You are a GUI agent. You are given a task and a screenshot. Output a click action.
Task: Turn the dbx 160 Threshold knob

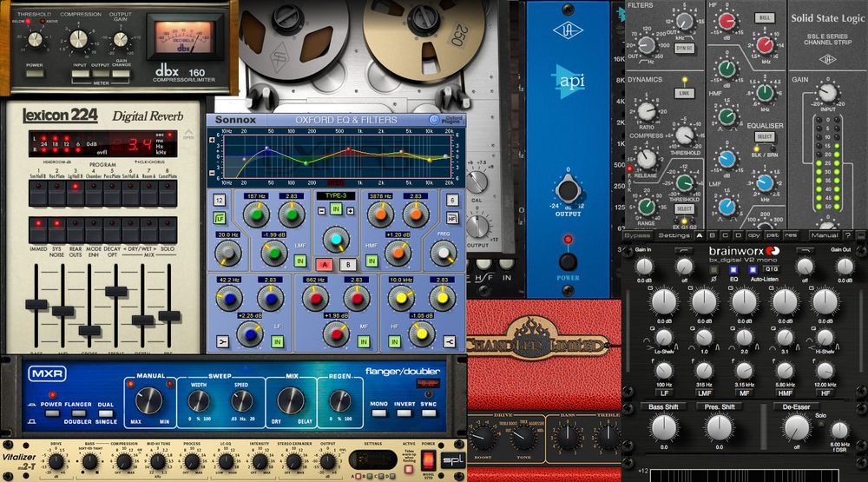tap(35, 39)
